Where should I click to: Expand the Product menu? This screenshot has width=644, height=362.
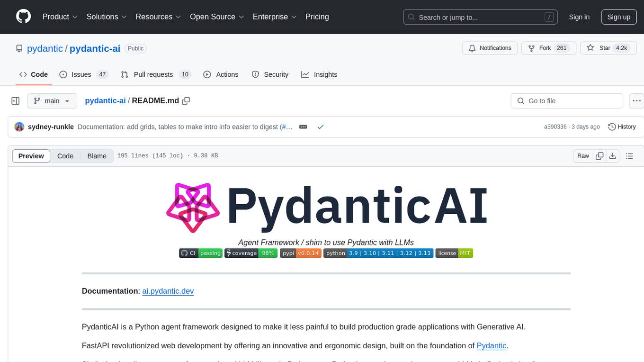[x=60, y=17]
